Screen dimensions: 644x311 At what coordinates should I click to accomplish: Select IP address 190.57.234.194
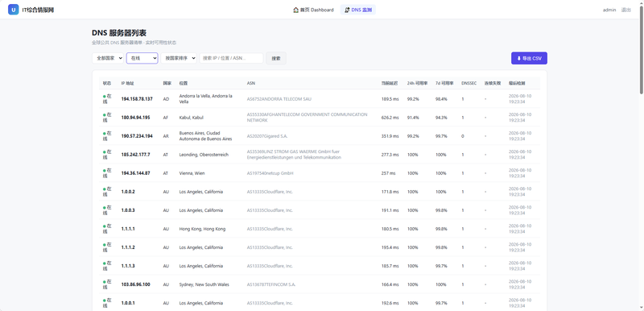(x=137, y=136)
